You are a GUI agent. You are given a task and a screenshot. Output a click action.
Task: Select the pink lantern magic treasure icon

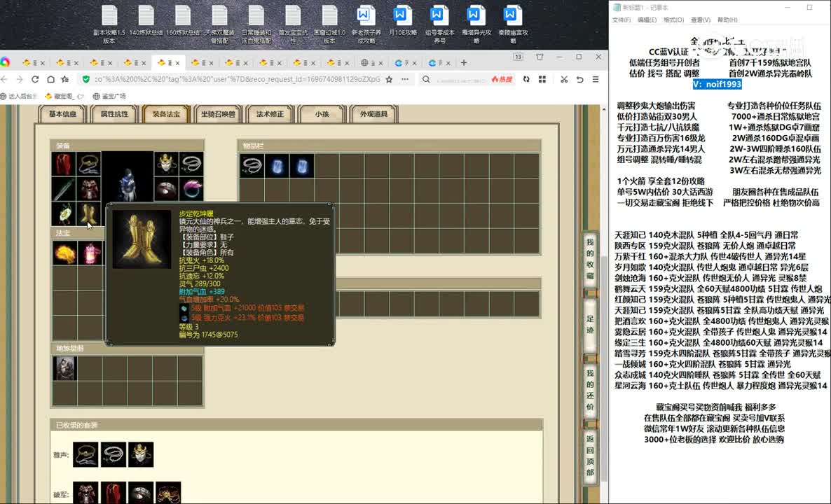click(90, 253)
